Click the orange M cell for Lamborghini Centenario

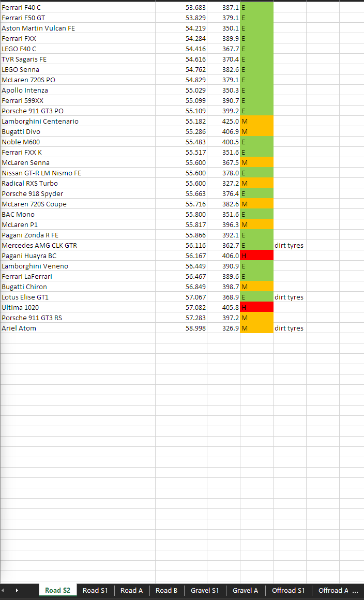[256, 121]
